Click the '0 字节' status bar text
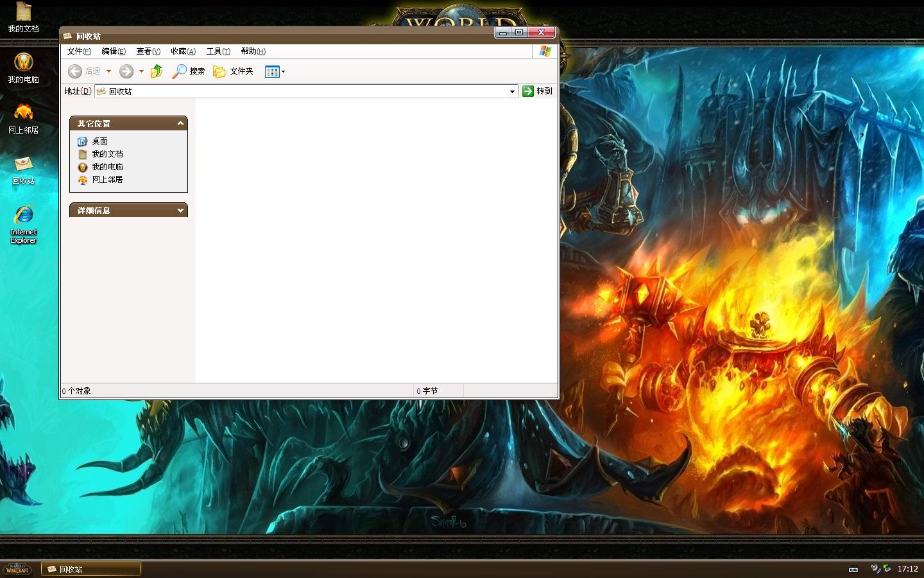Viewport: 924px width, 578px height. click(427, 390)
